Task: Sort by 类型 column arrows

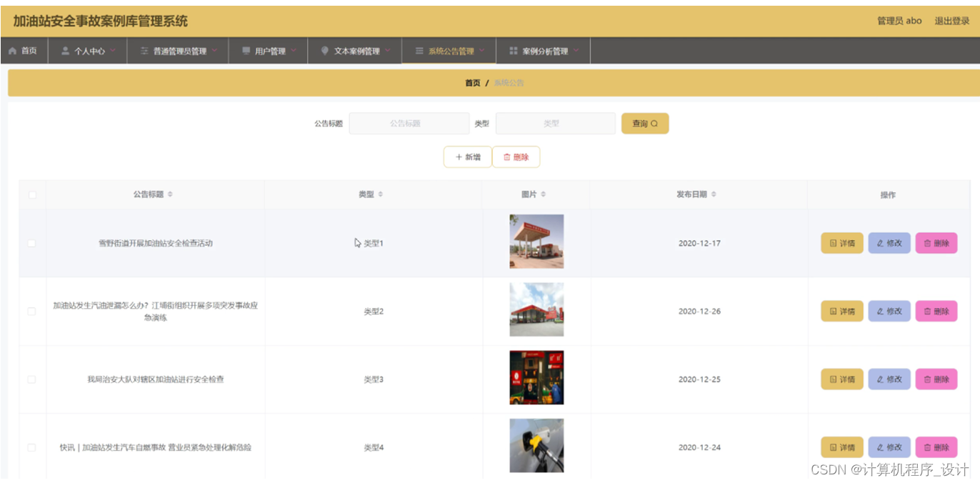Action: click(x=381, y=194)
